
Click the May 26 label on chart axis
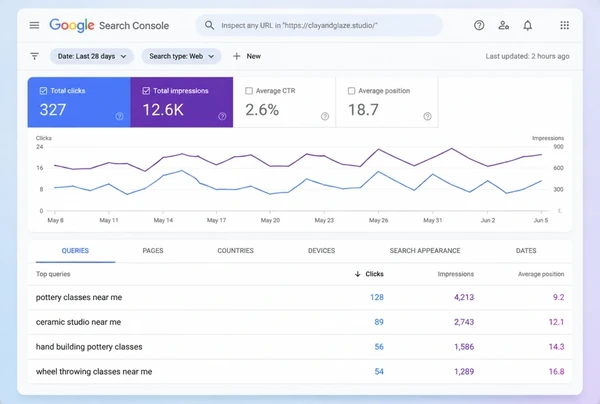pos(378,220)
